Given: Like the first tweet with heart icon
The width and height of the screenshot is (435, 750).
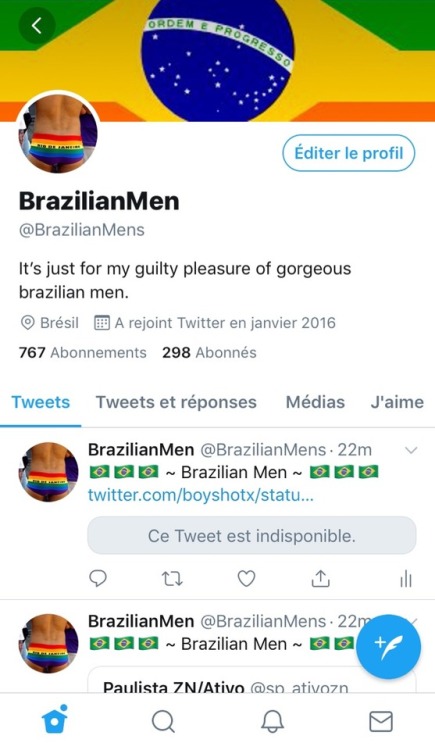Looking at the screenshot, I should [x=246, y=579].
